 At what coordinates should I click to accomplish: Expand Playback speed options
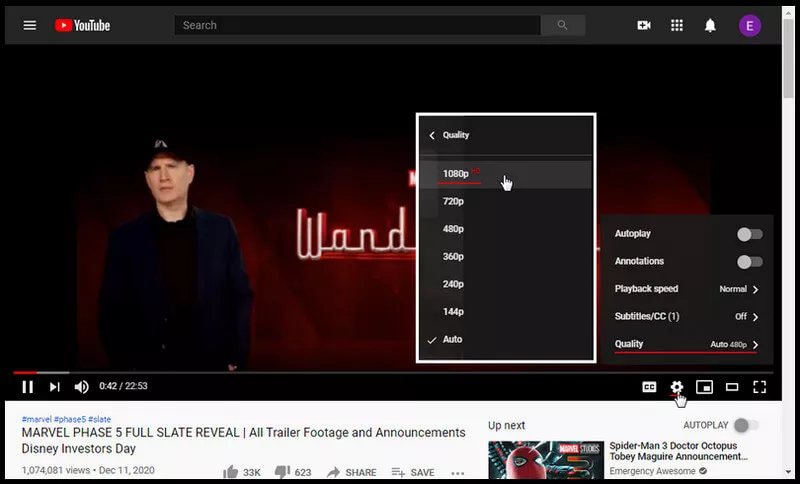click(687, 289)
